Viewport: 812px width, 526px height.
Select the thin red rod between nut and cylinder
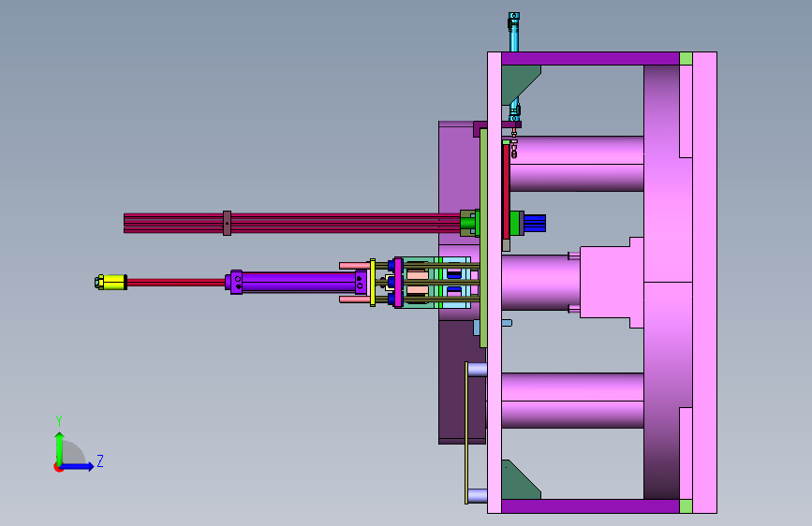(176, 283)
